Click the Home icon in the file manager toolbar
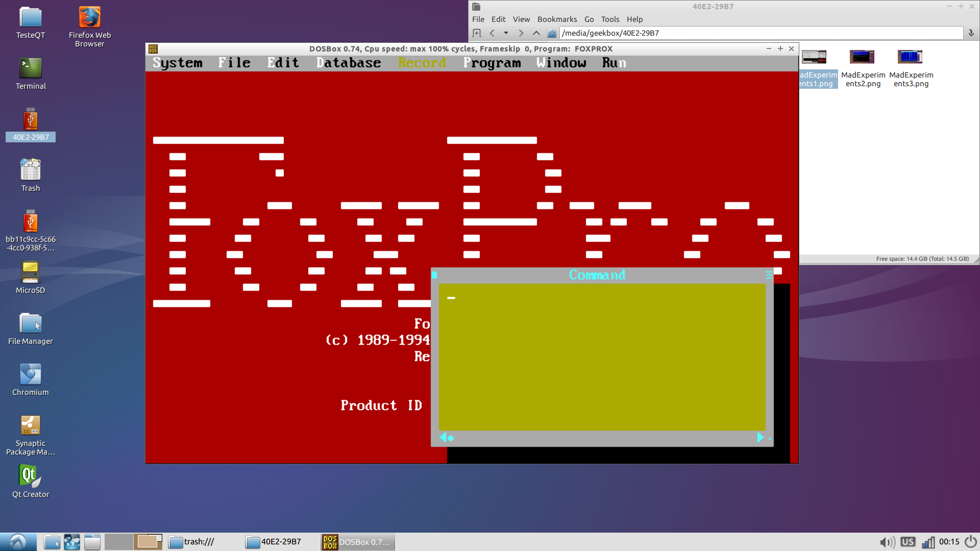Image resolution: width=980 pixels, height=551 pixels. (x=552, y=33)
